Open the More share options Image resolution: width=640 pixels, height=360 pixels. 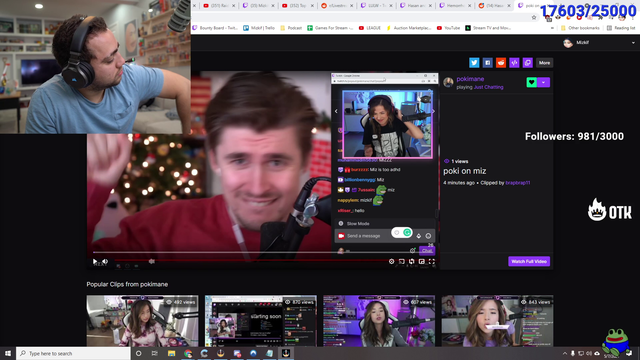coord(544,62)
